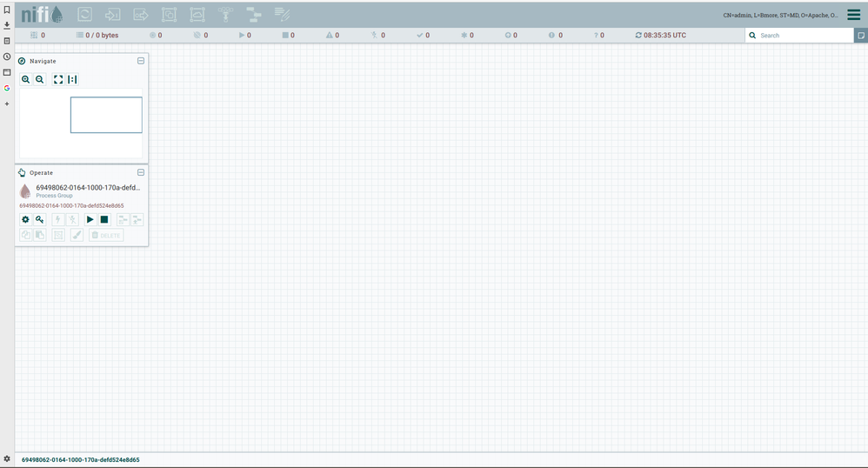
Task: Open the bulletin board icon beside Search
Action: coord(861,36)
